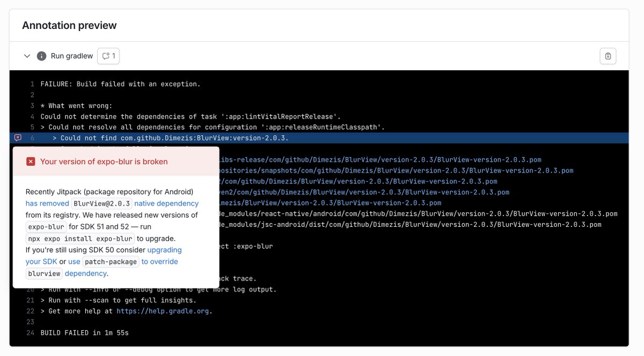The image size is (644, 356).
Task: Click popup title 'Your version of expo-blur is broken'
Action: pyautogui.click(x=104, y=161)
